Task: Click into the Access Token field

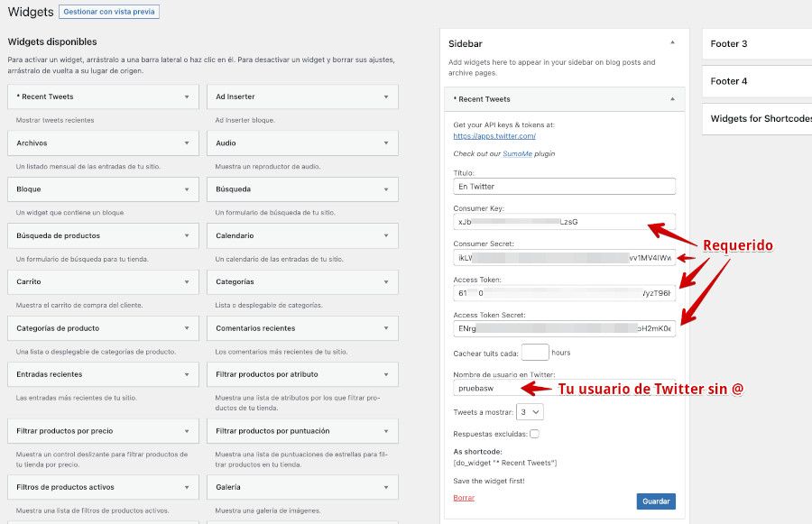Action: (565, 293)
